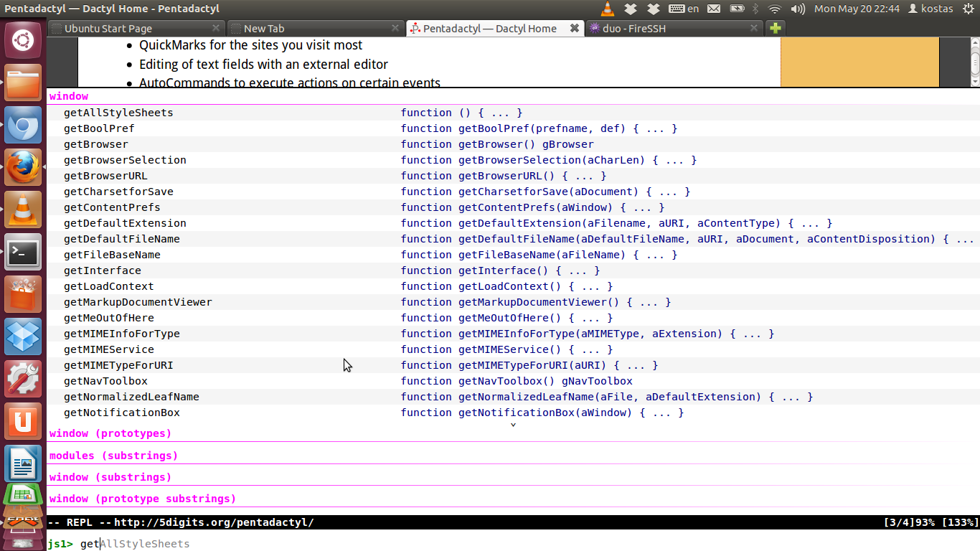Open Ubuntu One launcher icon
Image resolution: width=980 pixels, height=551 pixels.
pos(23,421)
